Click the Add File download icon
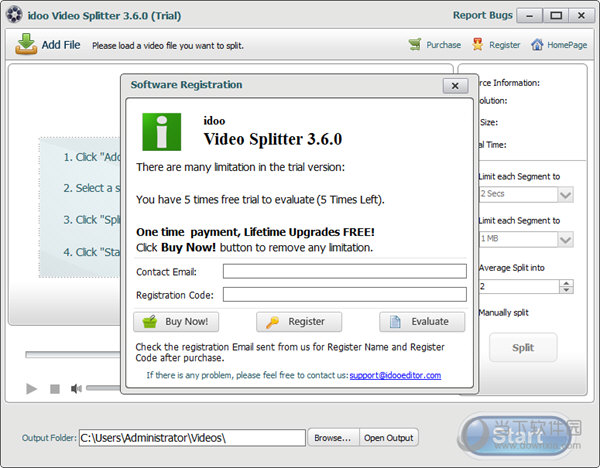 26,44
